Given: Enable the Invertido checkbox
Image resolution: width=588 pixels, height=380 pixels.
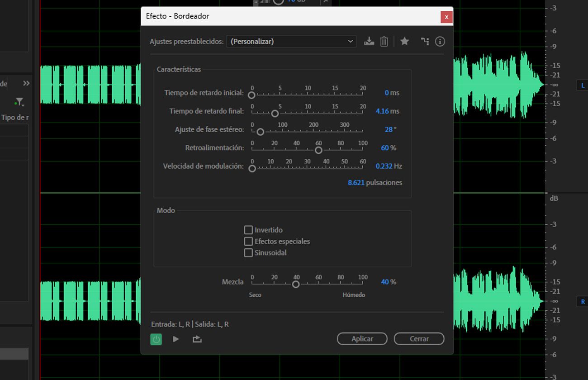Looking at the screenshot, I should [248, 230].
